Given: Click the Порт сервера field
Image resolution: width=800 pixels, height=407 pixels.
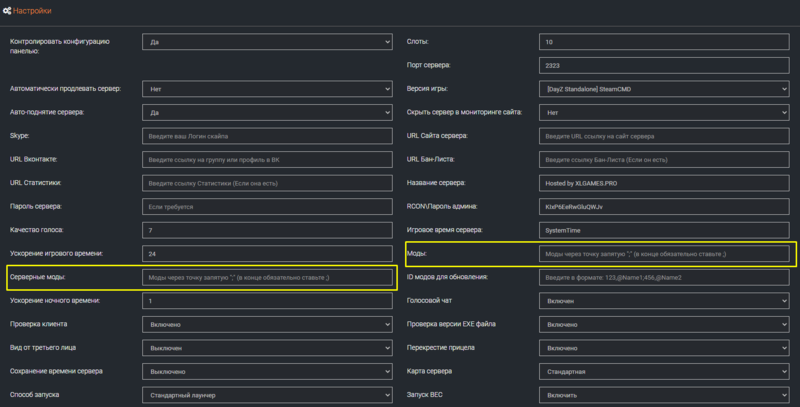Looking at the screenshot, I should coord(663,66).
